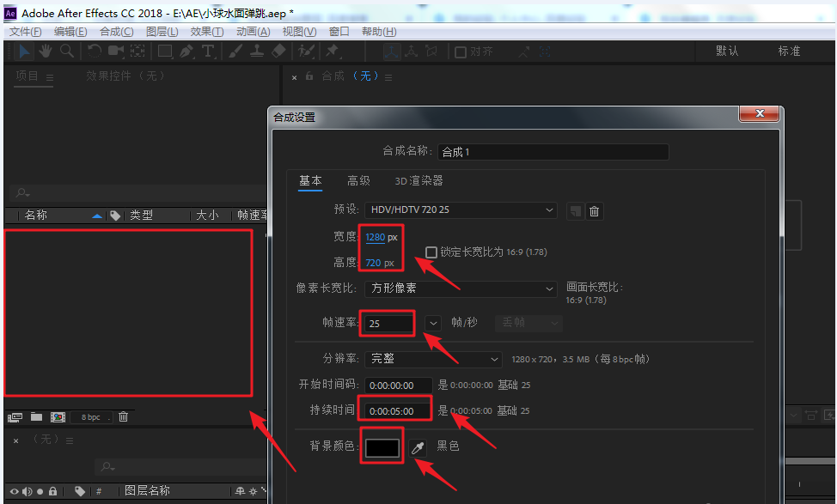Open the 合成 viewer panel menu
The width and height of the screenshot is (837, 504).
click(388, 78)
